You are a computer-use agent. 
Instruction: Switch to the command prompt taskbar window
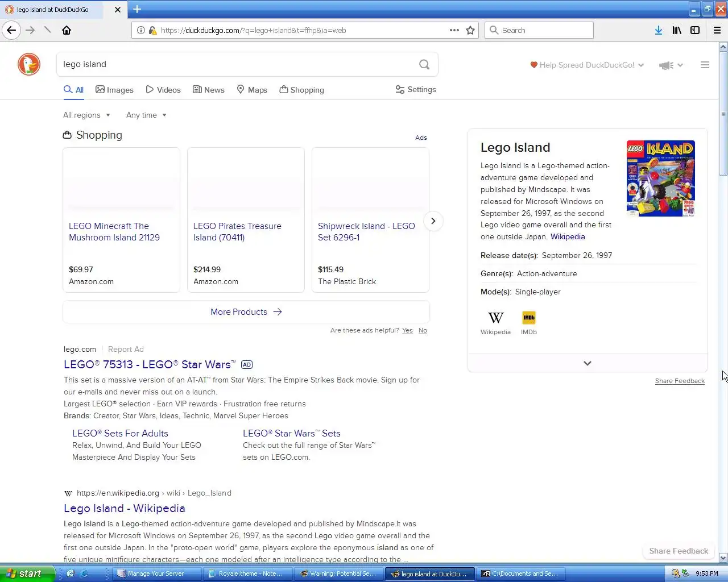tap(520, 573)
